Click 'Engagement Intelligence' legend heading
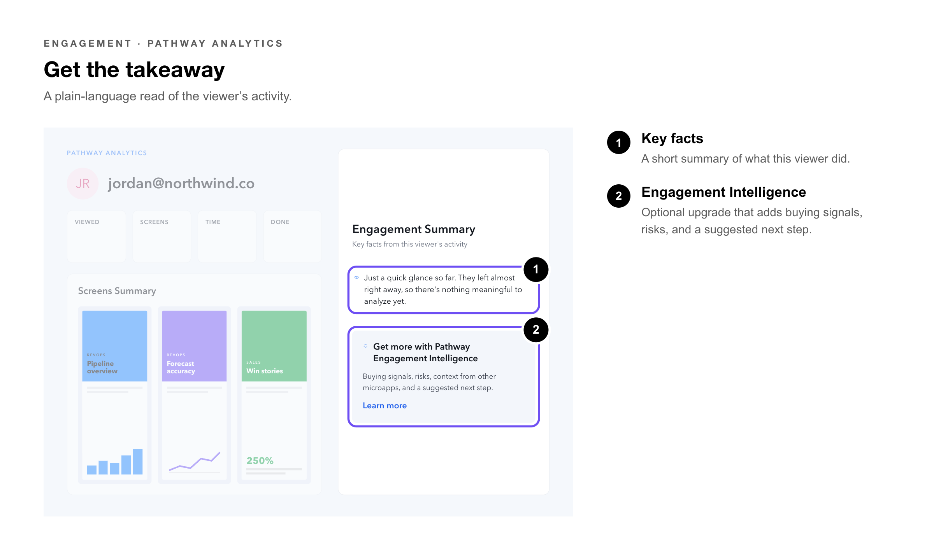This screenshot has height=560, width=934. coord(723,192)
